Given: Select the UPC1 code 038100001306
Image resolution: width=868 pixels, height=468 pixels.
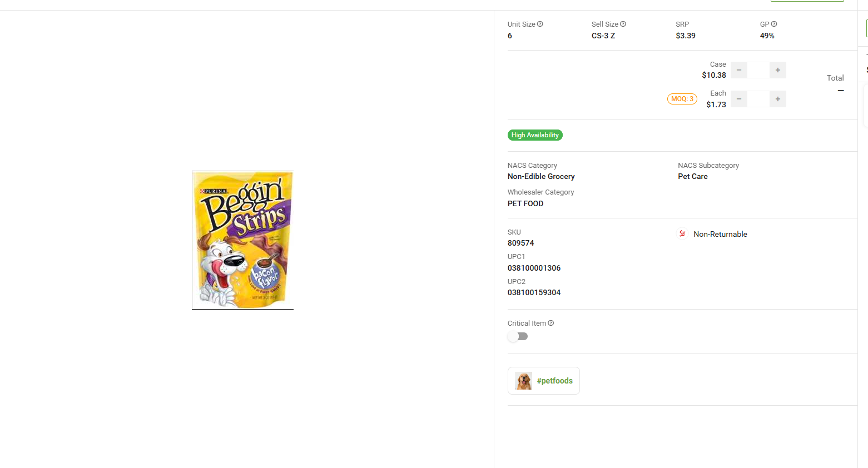Looking at the screenshot, I should click(534, 268).
